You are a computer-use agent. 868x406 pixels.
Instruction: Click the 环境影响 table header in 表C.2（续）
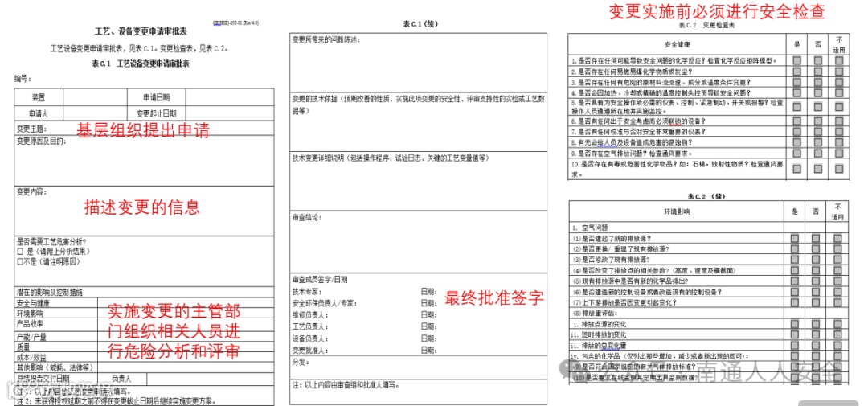pyautogui.click(x=675, y=211)
